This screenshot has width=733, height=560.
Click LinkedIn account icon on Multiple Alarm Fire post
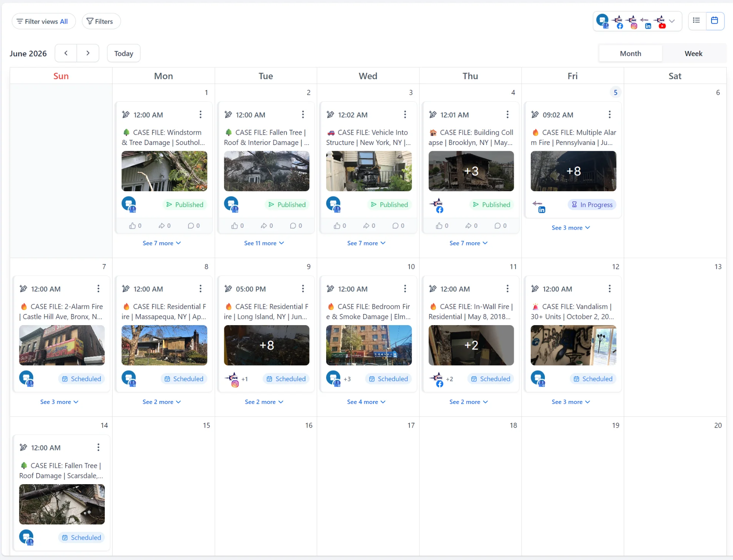tap(538, 206)
